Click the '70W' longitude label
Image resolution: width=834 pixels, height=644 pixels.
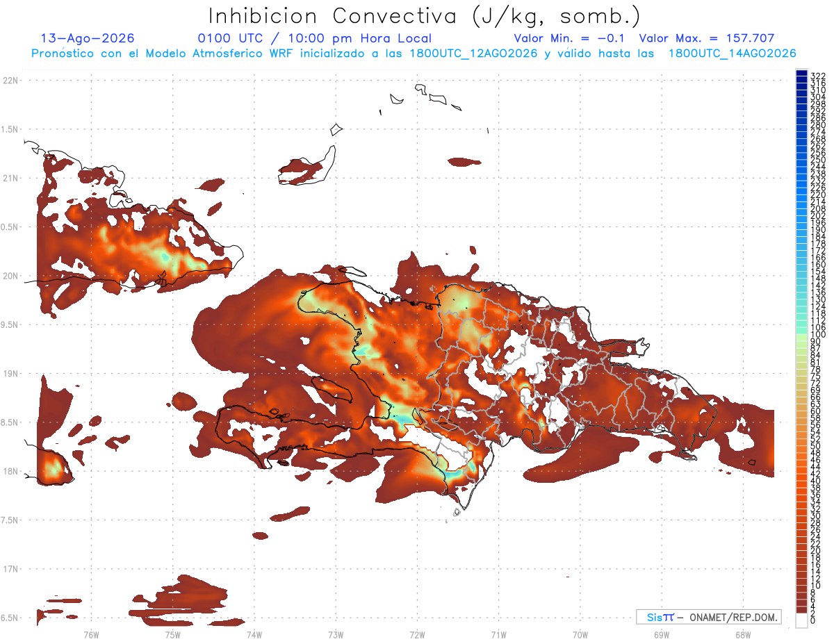[x=580, y=634]
